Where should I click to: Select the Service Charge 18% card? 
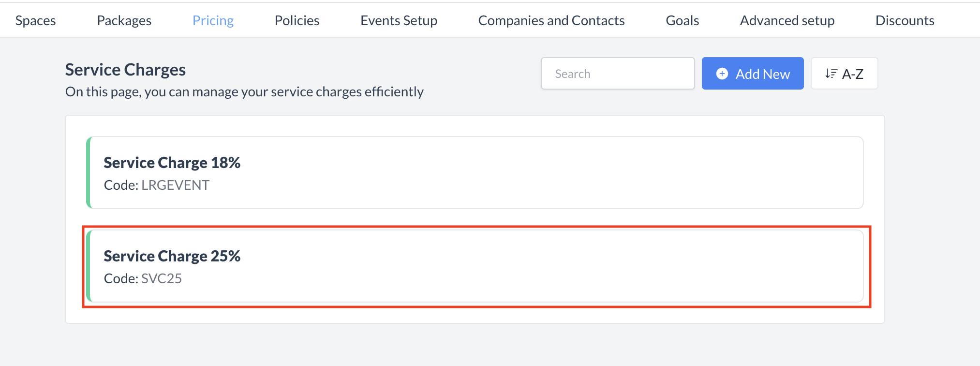point(476,172)
